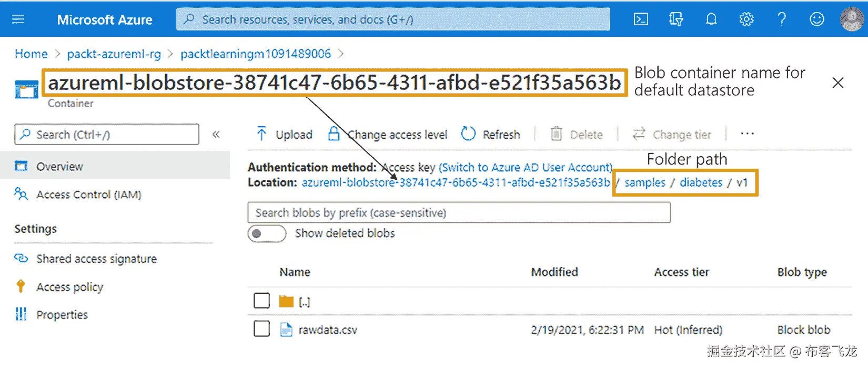Open the more options ellipsis in toolbar
The image size is (868, 369).
click(747, 134)
